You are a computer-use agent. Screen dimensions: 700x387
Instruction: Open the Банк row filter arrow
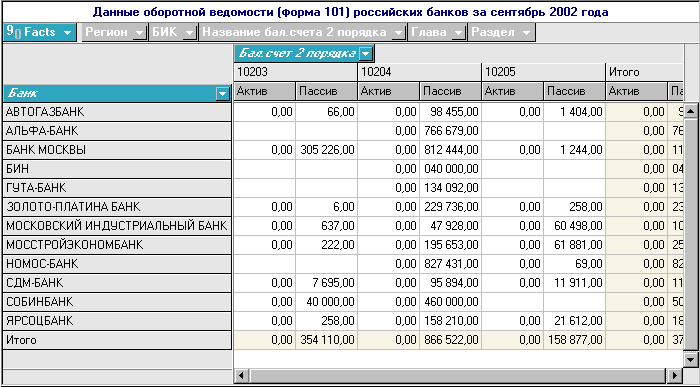point(222,94)
